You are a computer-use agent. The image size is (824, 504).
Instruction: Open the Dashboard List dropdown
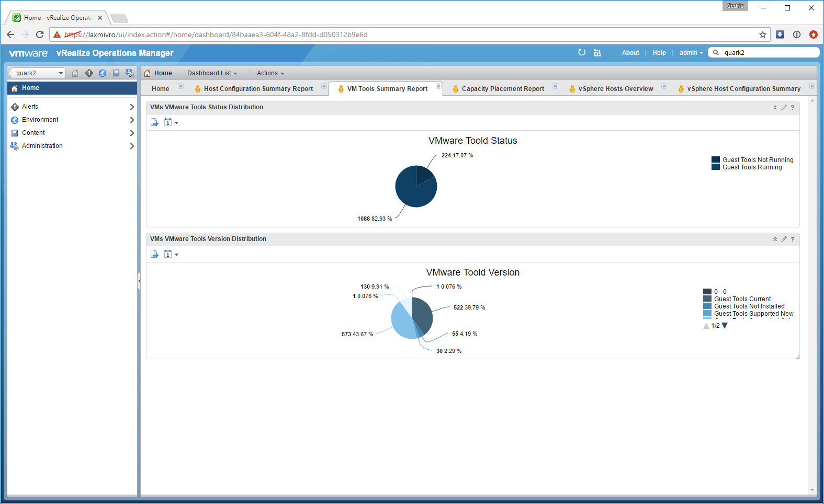click(x=212, y=73)
